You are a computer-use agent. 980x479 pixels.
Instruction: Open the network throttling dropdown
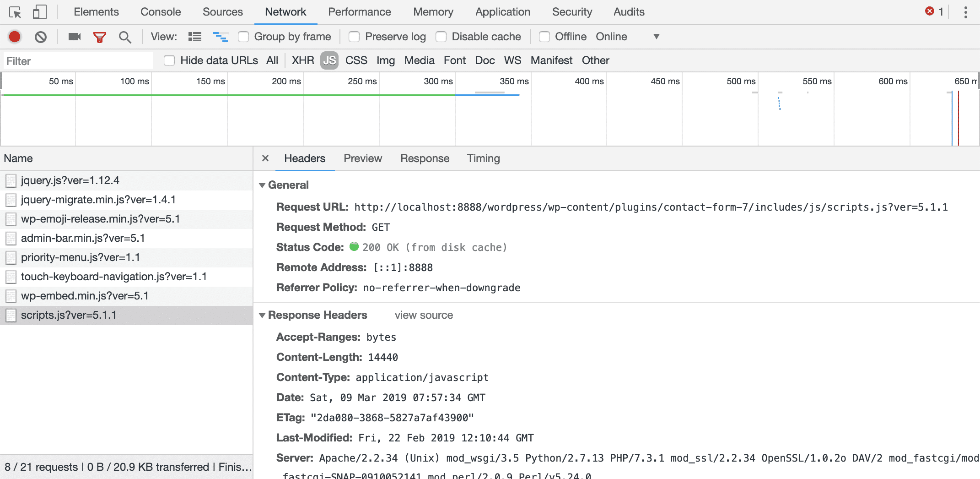tap(657, 37)
